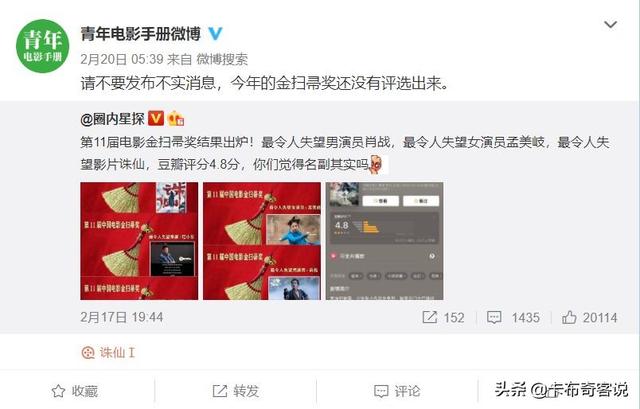
Task: Click the 2月17日 19:44 timestamp
Action: coord(122,318)
